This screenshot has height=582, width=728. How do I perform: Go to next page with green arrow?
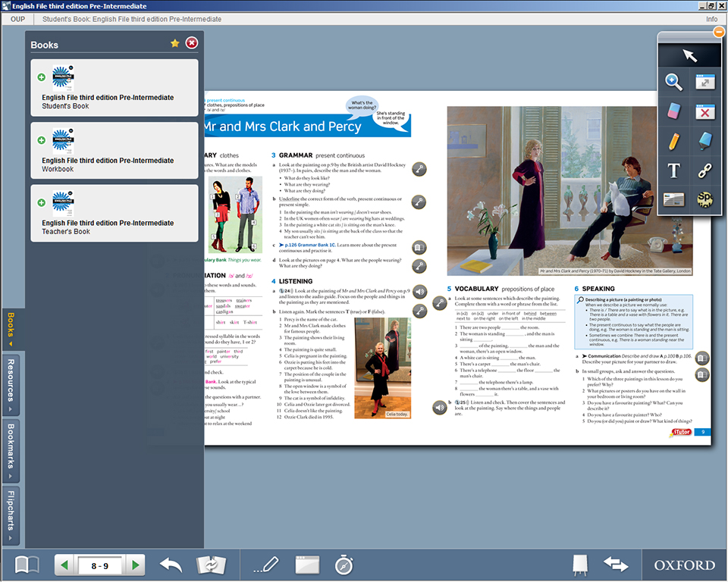[134, 565]
